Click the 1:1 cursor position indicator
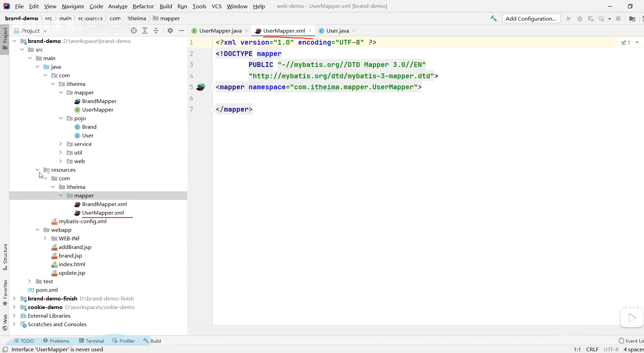Image resolution: width=644 pixels, height=353 pixels. (577, 349)
